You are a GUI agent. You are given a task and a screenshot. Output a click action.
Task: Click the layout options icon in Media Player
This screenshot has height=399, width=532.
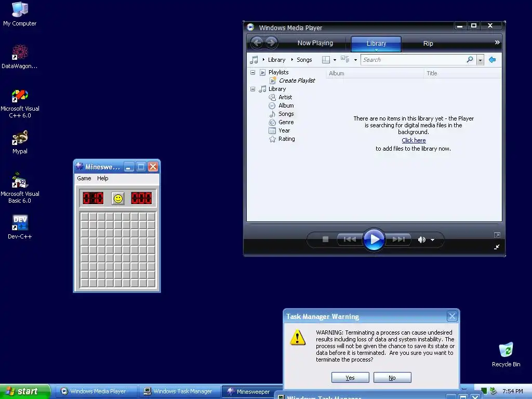[x=326, y=60]
